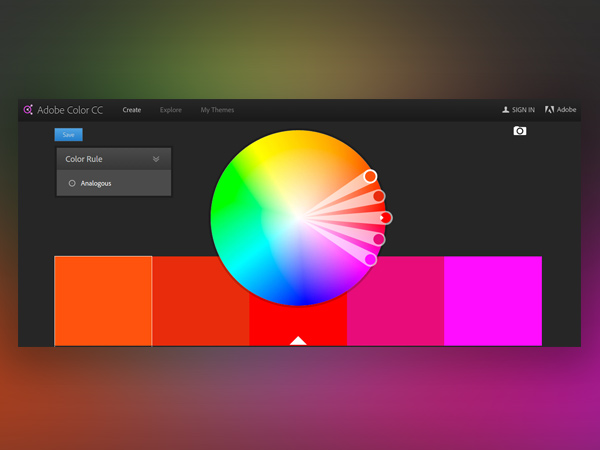Click the Adobe logo icon
600x450 pixels.
[x=549, y=110]
